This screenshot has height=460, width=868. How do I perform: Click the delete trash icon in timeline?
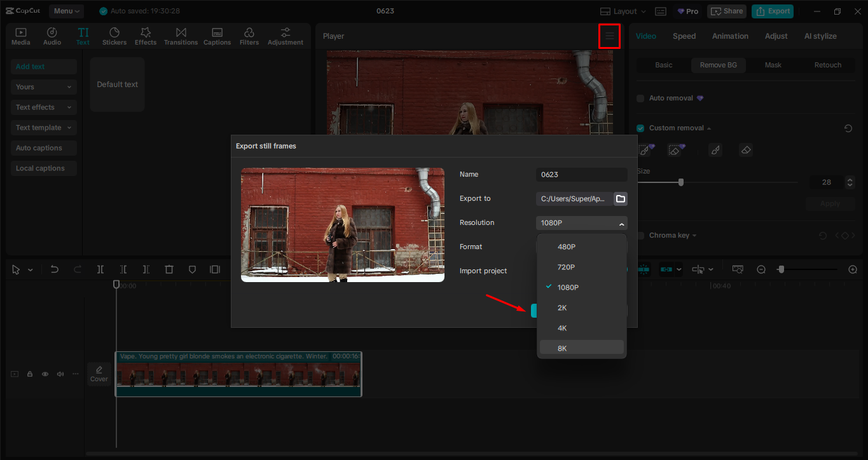[169, 269]
